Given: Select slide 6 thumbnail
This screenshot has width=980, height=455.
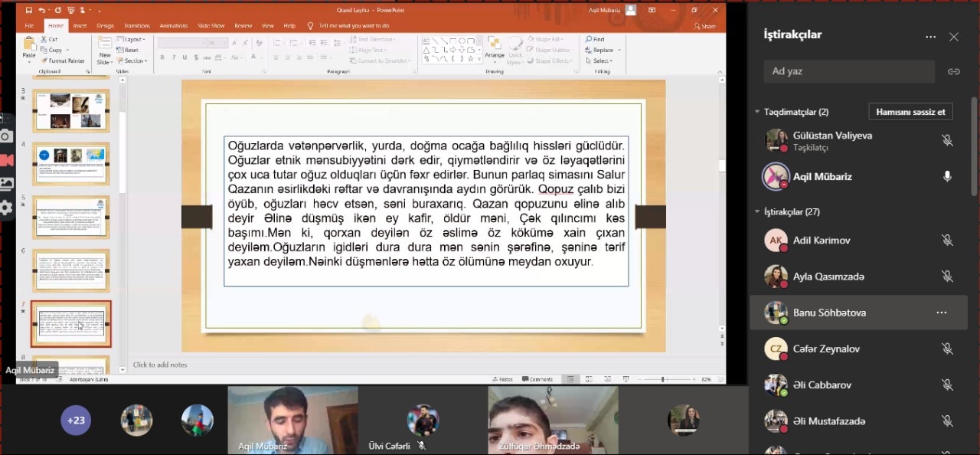Looking at the screenshot, I should click(x=71, y=270).
